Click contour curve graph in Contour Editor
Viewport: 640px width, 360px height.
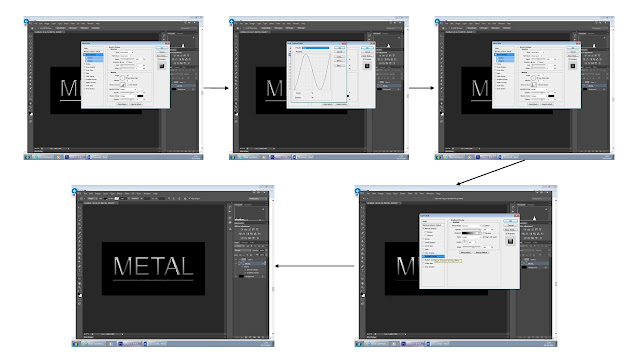pos(312,72)
